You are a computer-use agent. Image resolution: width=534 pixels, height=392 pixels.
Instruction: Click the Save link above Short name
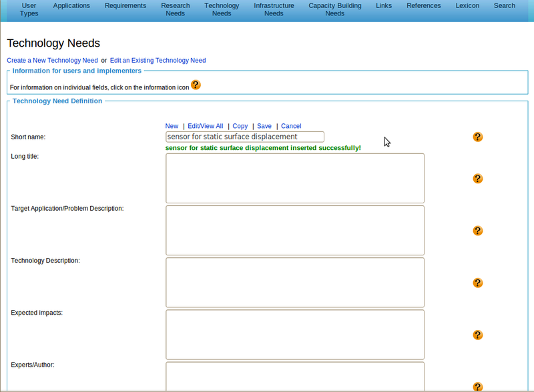[264, 126]
